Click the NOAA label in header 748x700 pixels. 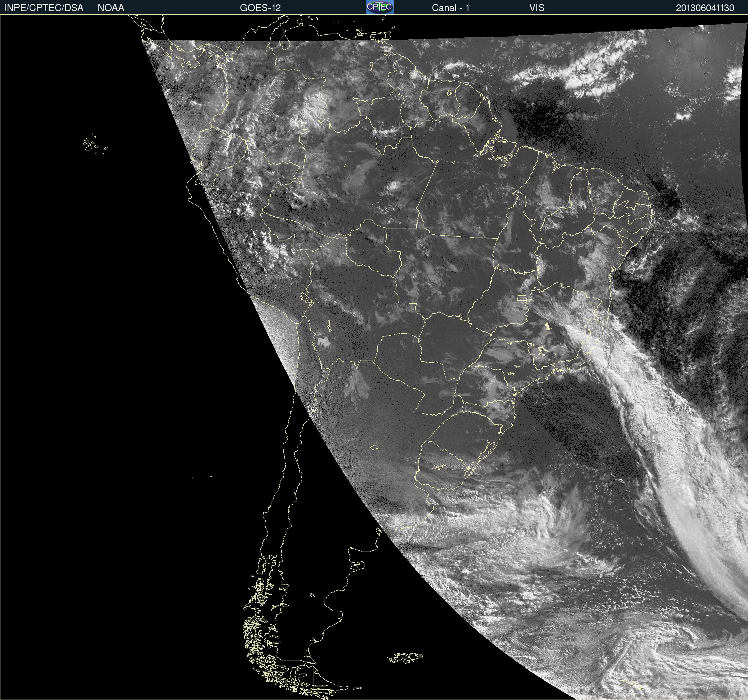pos(111,8)
